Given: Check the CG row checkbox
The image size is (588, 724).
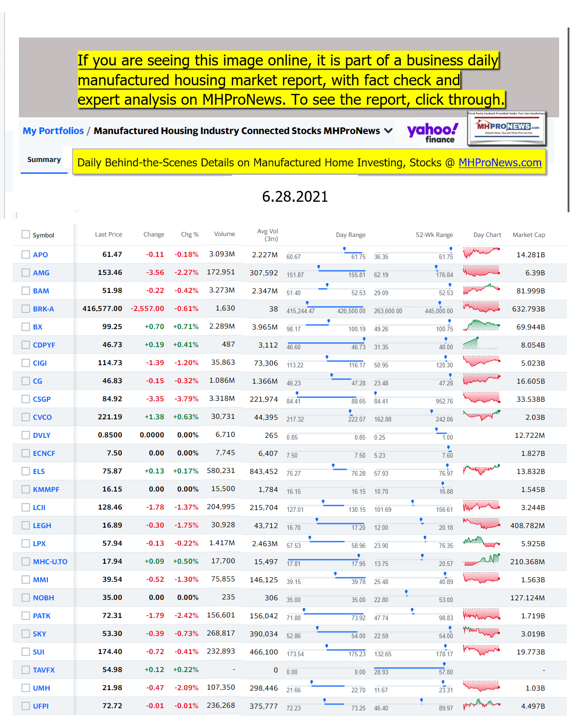Looking at the screenshot, I should point(26,381).
